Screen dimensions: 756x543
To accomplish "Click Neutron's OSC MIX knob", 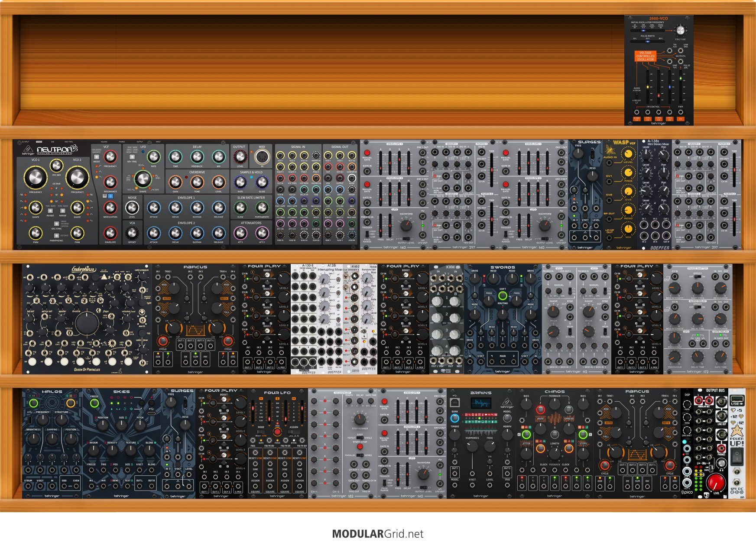I will 56,165.
